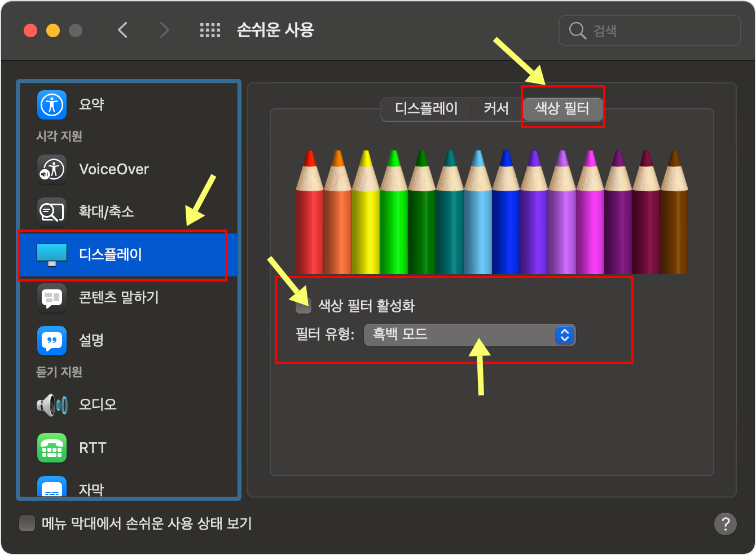The height and width of the screenshot is (555, 756).
Task: Open the 필터 유형 흑백 모드 dropdown
Action: [470, 335]
